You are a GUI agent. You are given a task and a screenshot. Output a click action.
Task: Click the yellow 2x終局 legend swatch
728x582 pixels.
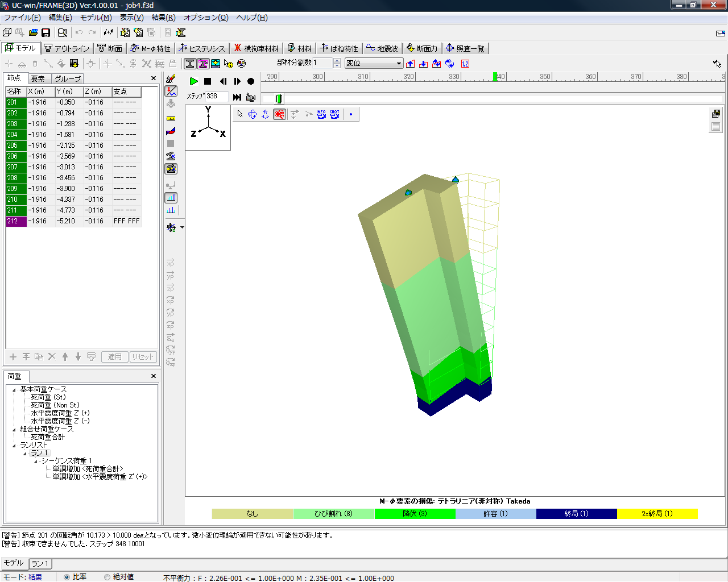coord(657,514)
